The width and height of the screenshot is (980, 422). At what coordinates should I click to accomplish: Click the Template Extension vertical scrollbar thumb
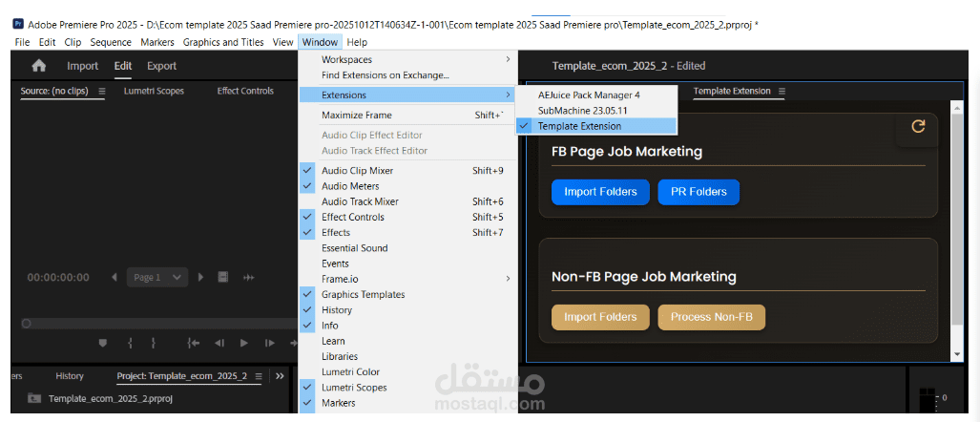(x=956, y=219)
